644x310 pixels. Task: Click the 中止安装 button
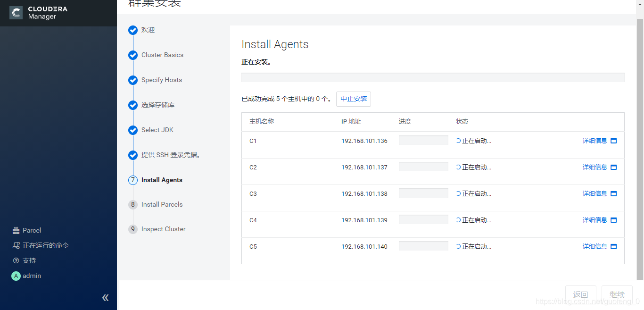pos(354,99)
